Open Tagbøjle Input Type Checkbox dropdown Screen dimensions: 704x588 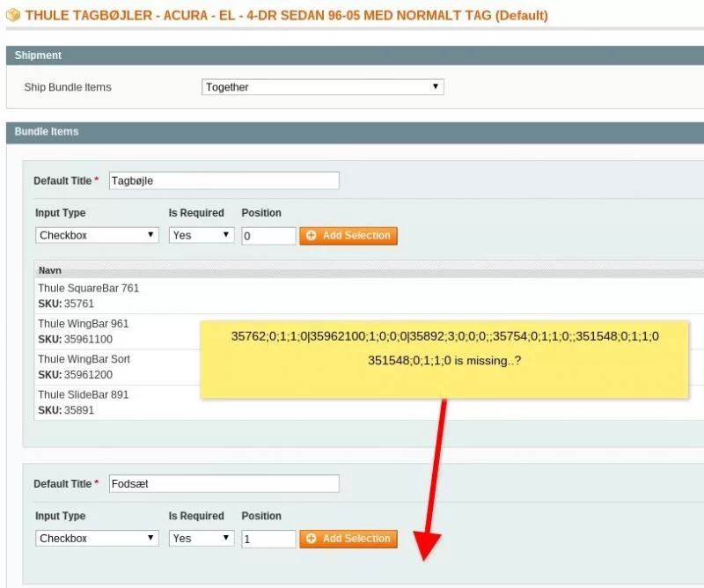pyautogui.click(x=97, y=235)
